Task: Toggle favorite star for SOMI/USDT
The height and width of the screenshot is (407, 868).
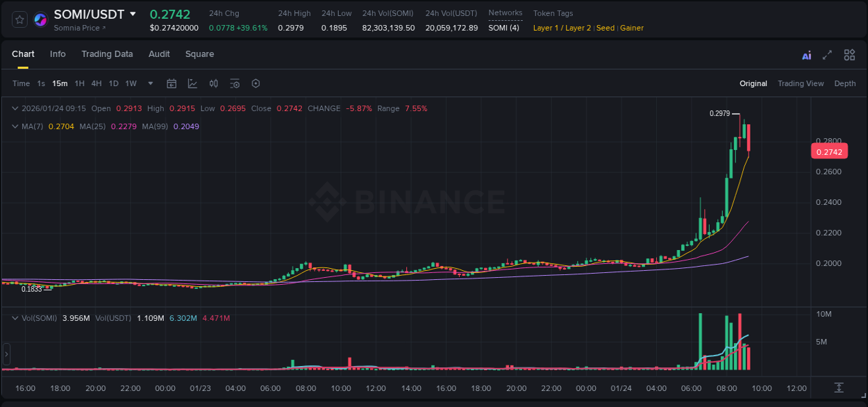Action: pos(19,19)
